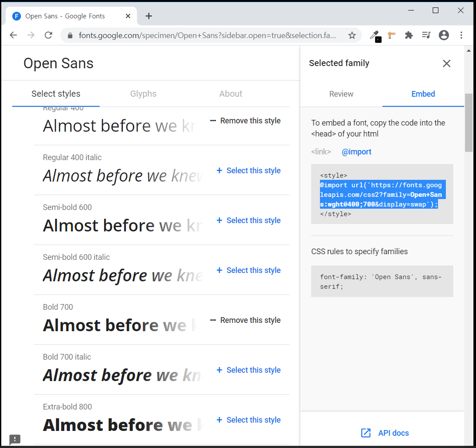Open a new browser tab

(149, 16)
